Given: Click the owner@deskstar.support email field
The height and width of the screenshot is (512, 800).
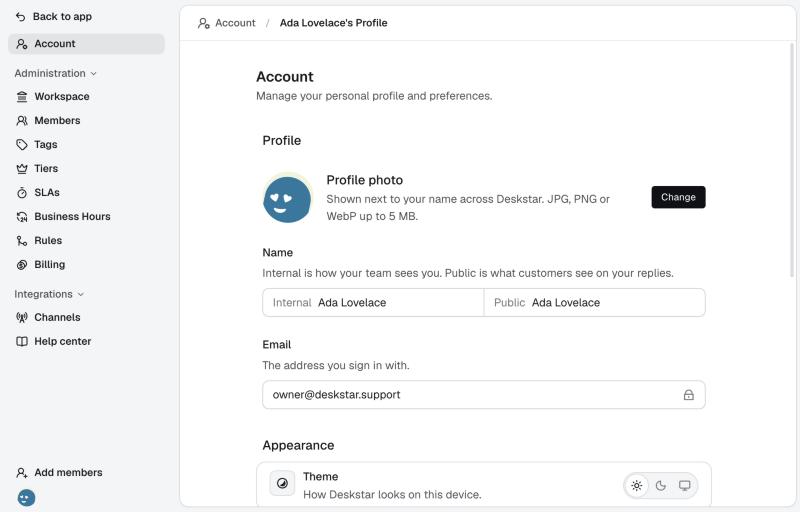Looking at the screenshot, I should (x=484, y=395).
